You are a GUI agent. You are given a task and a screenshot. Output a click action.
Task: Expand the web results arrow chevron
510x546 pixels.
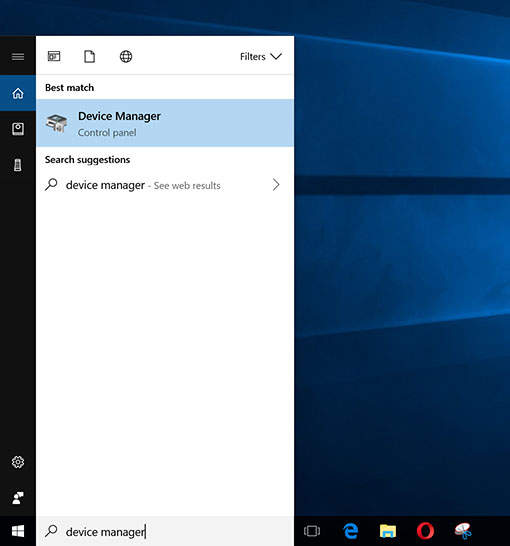tap(276, 185)
